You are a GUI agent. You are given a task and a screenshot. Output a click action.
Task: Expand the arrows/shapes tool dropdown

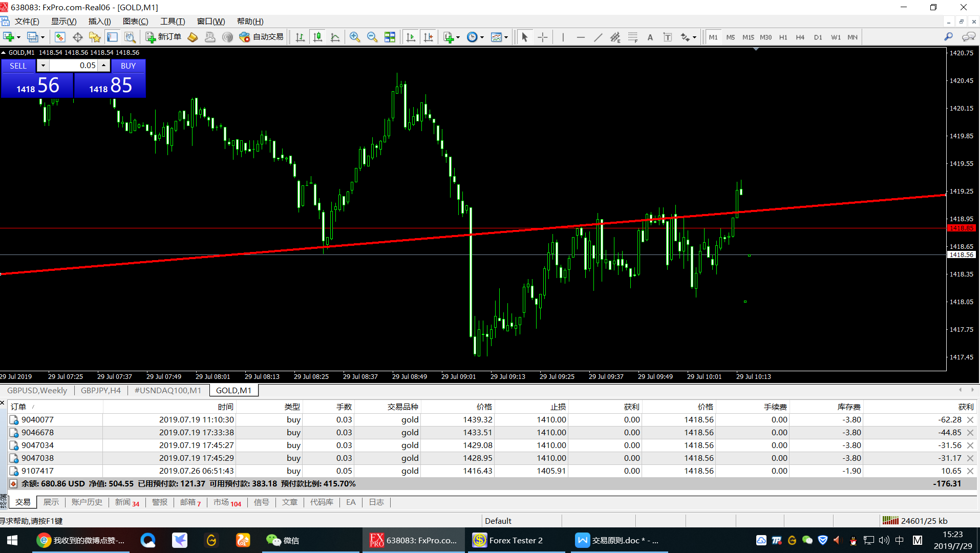pyautogui.click(x=694, y=37)
